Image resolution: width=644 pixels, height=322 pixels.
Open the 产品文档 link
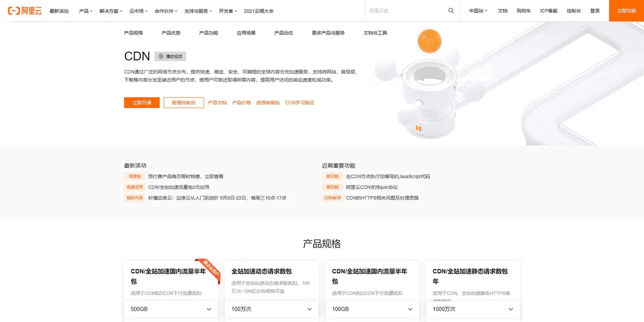[x=217, y=103]
